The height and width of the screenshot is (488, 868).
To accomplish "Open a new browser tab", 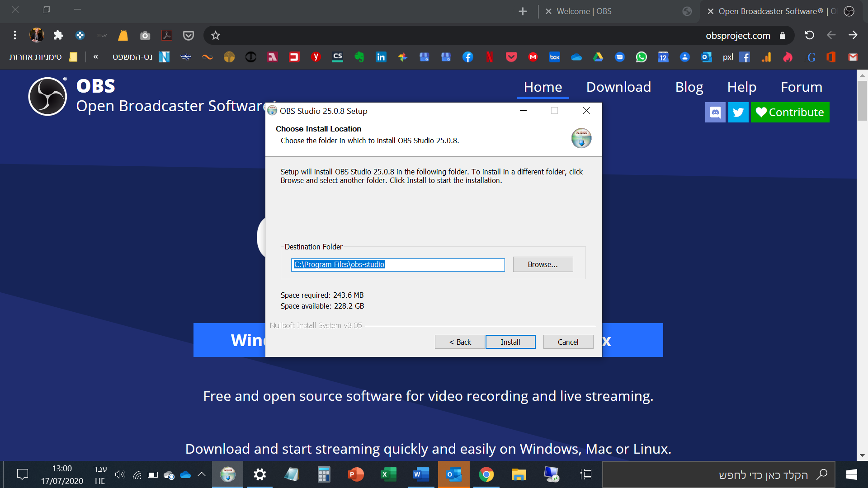I will (x=523, y=11).
